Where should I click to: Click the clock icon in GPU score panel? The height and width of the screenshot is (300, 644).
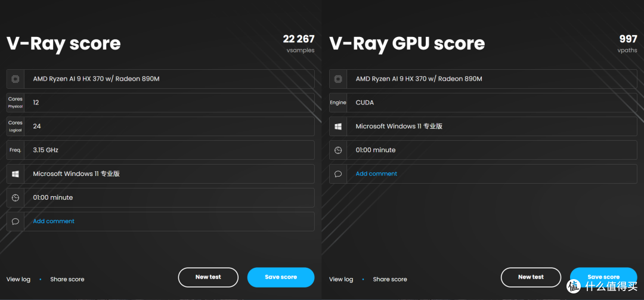tap(338, 150)
